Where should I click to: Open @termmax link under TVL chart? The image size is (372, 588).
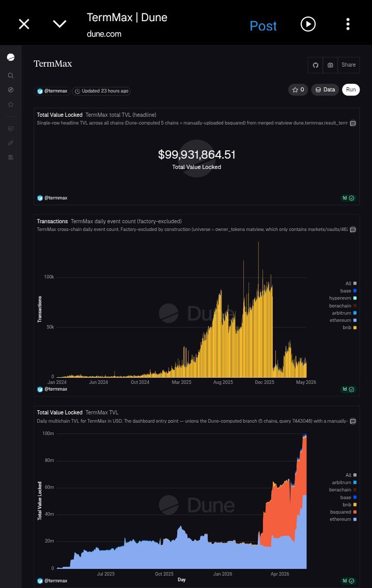pyautogui.click(x=53, y=581)
